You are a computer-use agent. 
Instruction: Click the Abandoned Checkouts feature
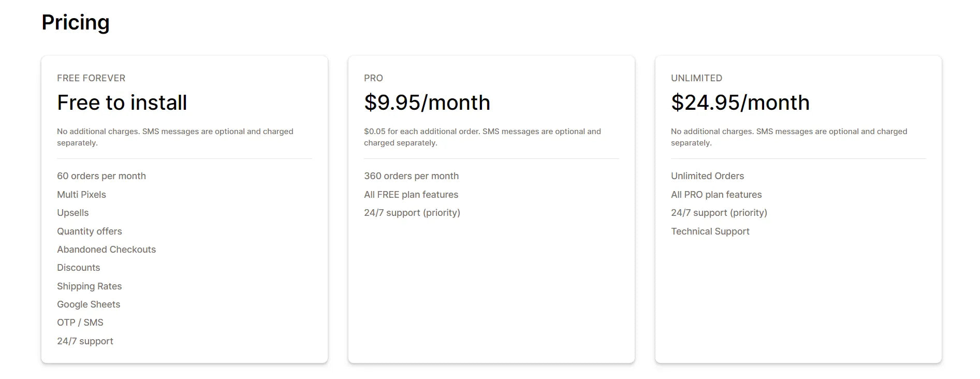pyautogui.click(x=106, y=250)
